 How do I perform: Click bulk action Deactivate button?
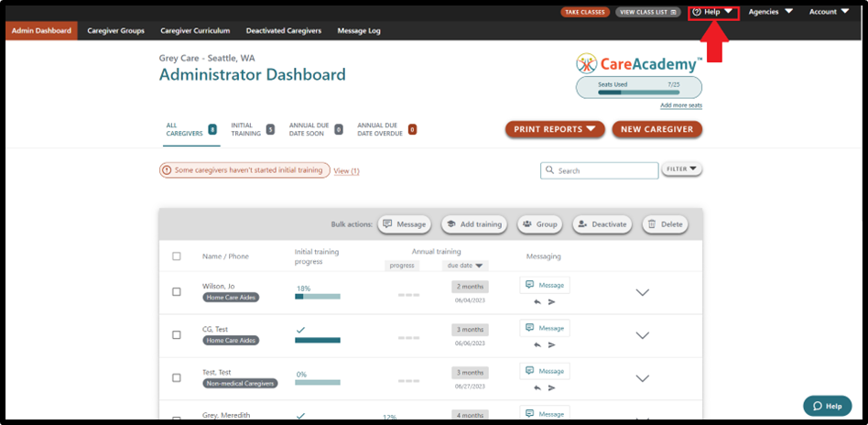click(602, 224)
